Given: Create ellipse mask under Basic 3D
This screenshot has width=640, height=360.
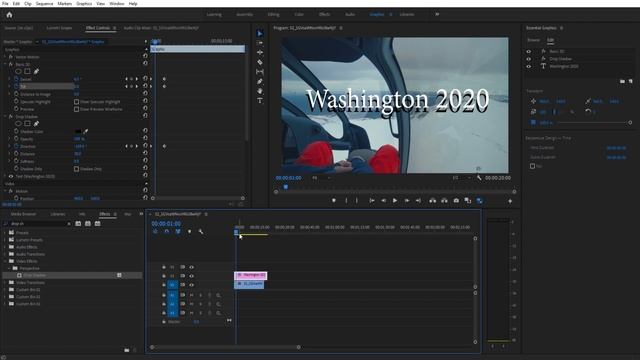Looking at the screenshot, I should (18, 71).
